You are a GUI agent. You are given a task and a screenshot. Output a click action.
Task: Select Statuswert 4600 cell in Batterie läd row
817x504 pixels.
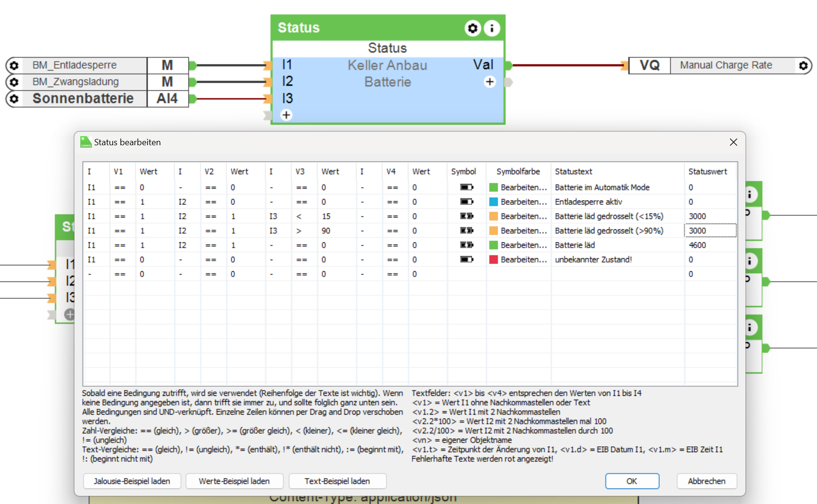[x=710, y=245]
